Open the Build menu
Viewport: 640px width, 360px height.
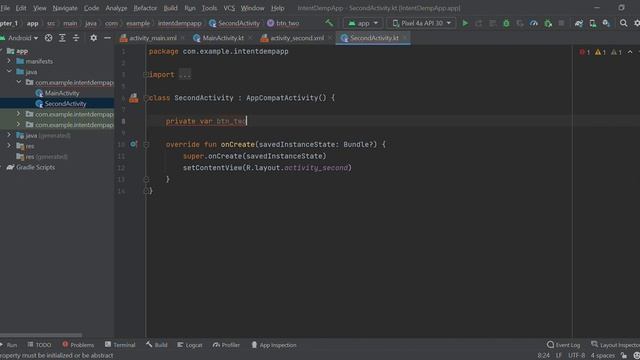tap(170, 8)
